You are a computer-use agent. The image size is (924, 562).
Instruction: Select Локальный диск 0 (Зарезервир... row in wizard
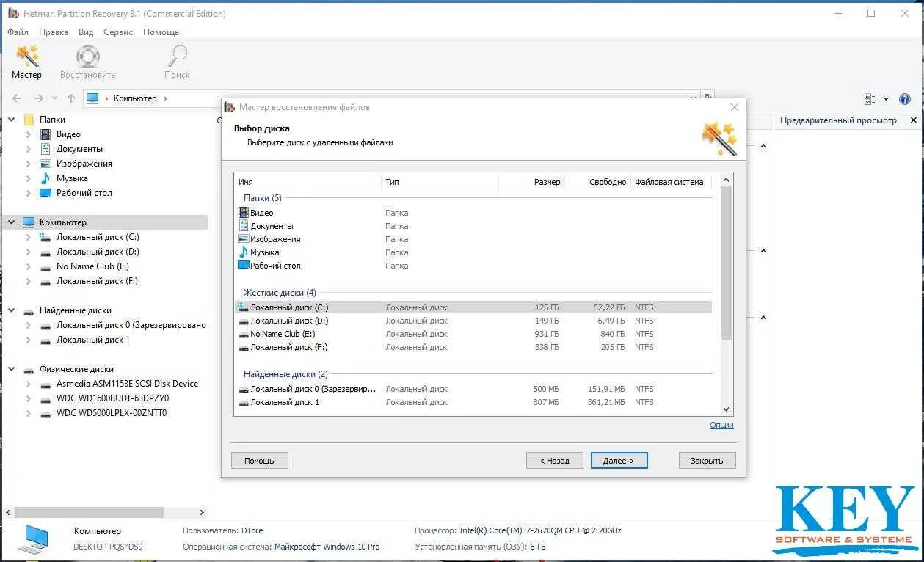(x=473, y=389)
